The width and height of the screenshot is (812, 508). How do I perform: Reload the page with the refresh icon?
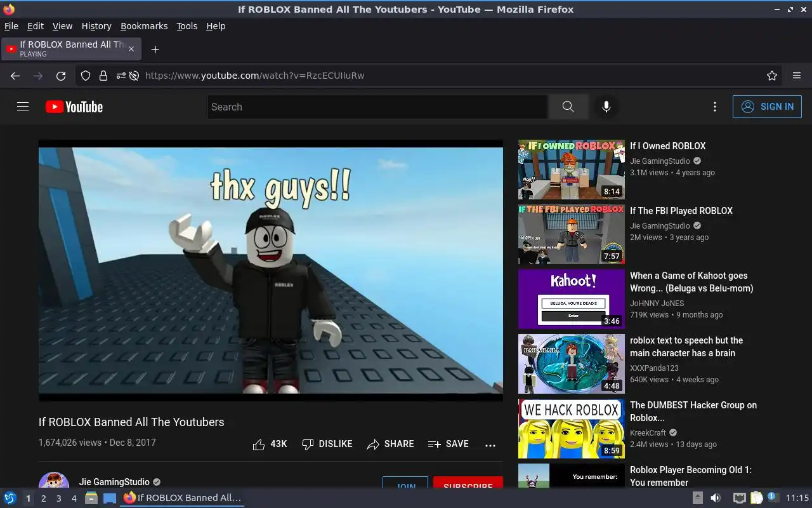[x=61, y=76]
